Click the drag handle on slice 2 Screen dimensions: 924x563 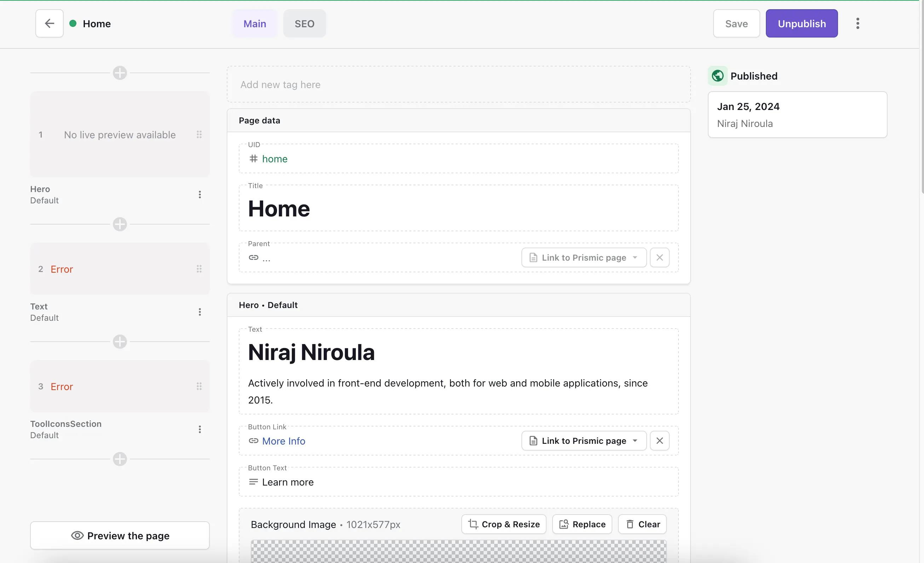(199, 269)
